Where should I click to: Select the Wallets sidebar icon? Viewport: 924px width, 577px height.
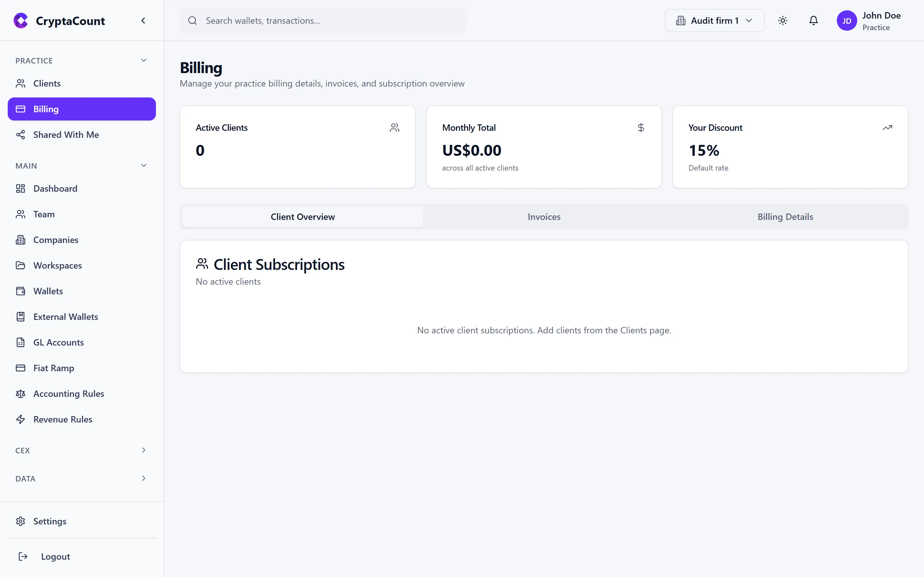coord(21,291)
